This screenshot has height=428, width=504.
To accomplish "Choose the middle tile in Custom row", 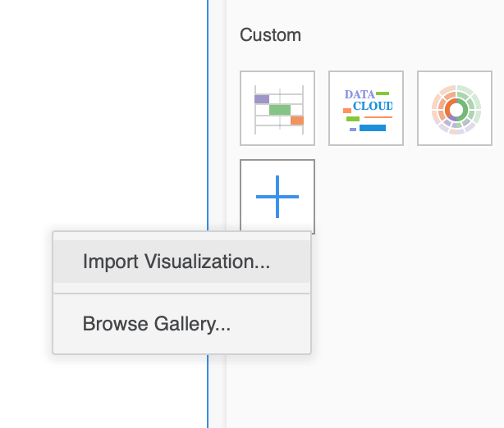I will pyautogui.click(x=366, y=108).
